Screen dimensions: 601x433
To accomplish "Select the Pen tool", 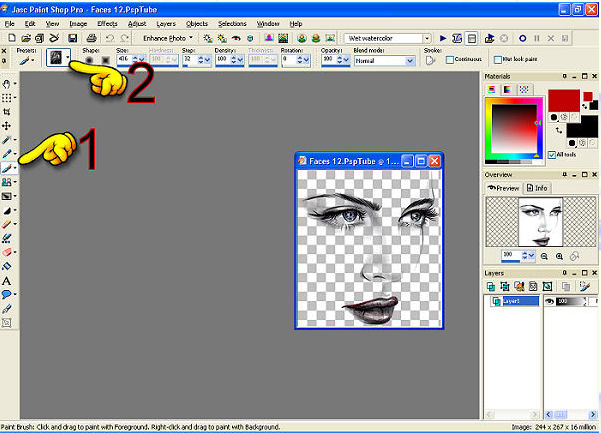I will click(x=7, y=309).
